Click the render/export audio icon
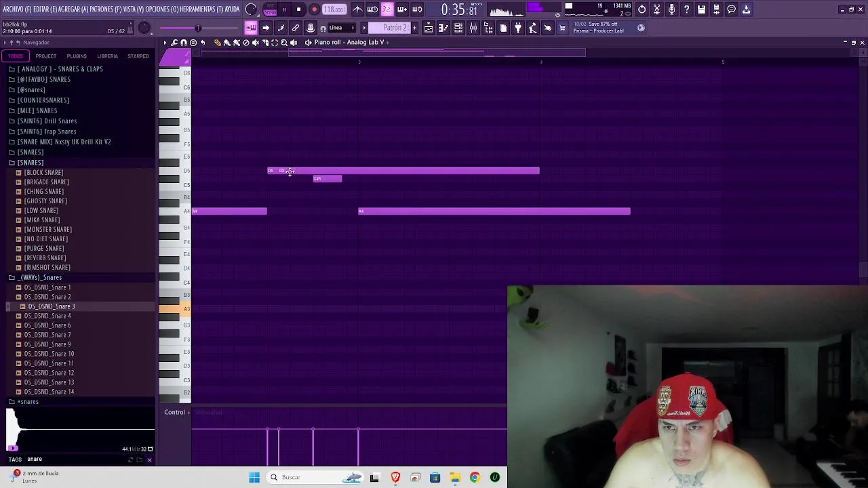The height and width of the screenshot is (488, 868). pos(716,9)
